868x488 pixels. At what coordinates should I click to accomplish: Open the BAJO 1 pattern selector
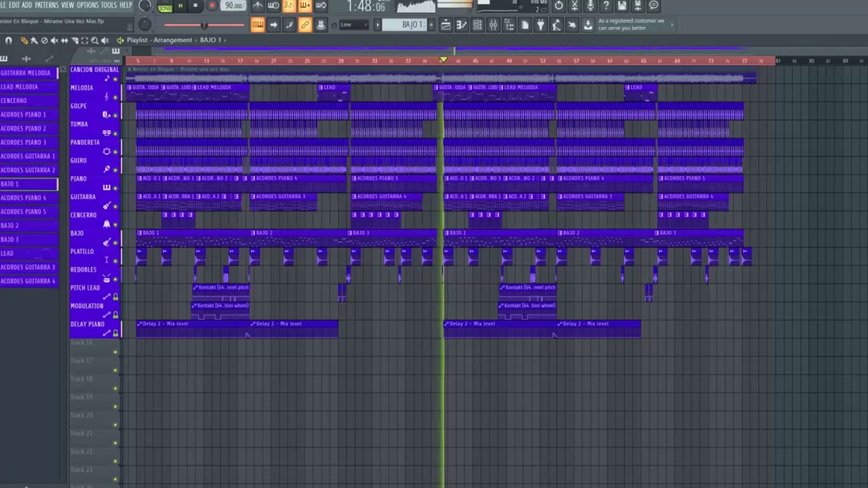403,25
